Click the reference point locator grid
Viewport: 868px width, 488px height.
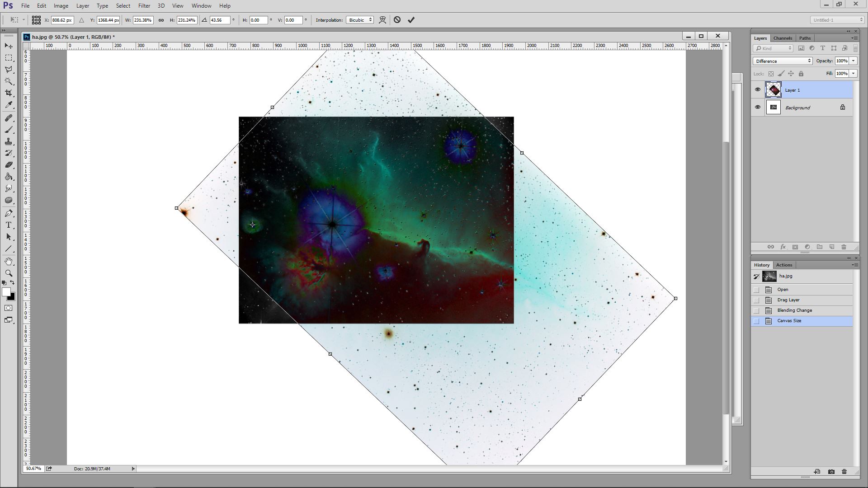pyautogui.click(x=37, y=20)
